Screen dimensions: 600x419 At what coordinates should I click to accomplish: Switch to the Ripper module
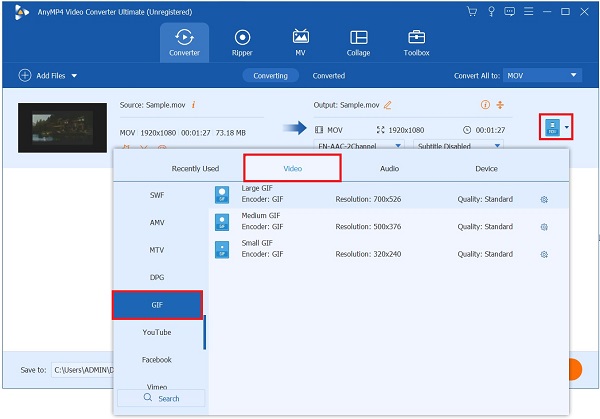pos(242,42)
